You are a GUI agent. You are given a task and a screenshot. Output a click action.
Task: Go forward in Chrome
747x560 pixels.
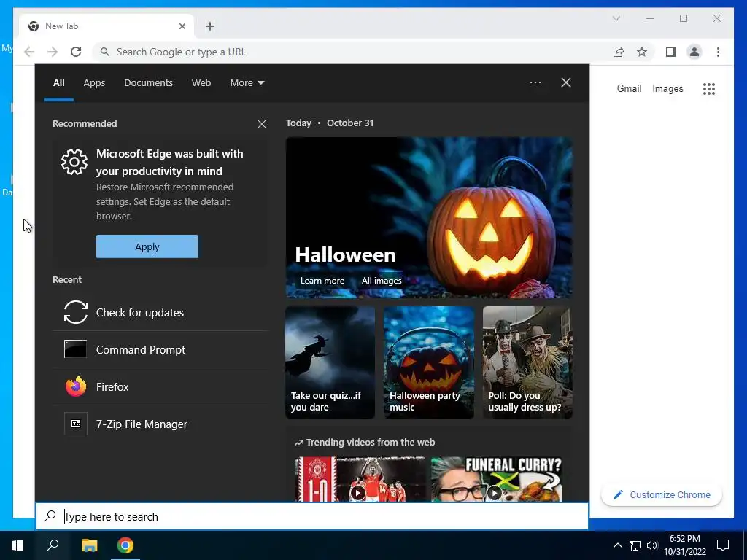click(53, 52)
